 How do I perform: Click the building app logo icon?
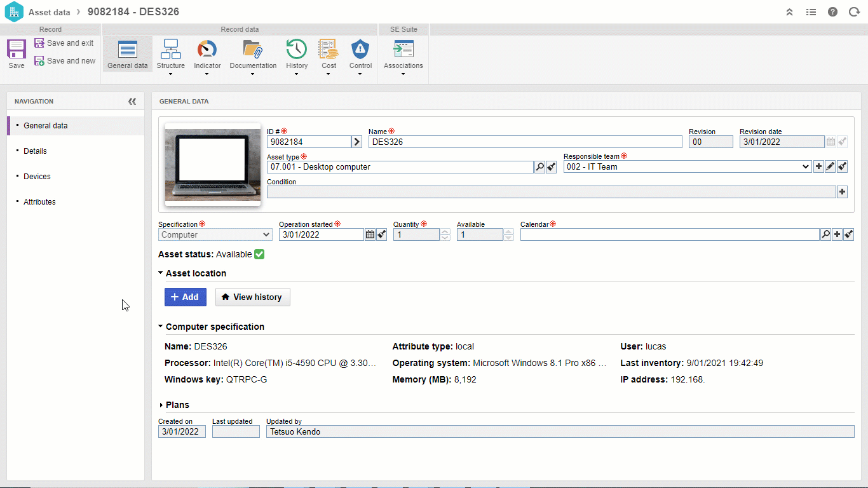(x=14, y=11)
